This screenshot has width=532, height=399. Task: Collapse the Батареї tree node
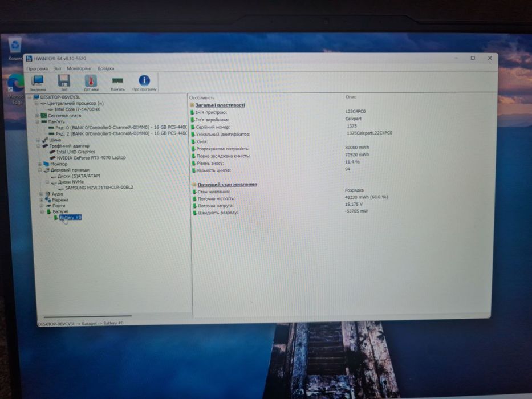click(42, 211)
